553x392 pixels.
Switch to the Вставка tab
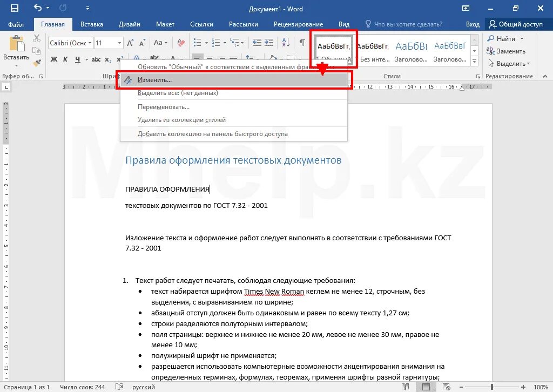point(92,24)
